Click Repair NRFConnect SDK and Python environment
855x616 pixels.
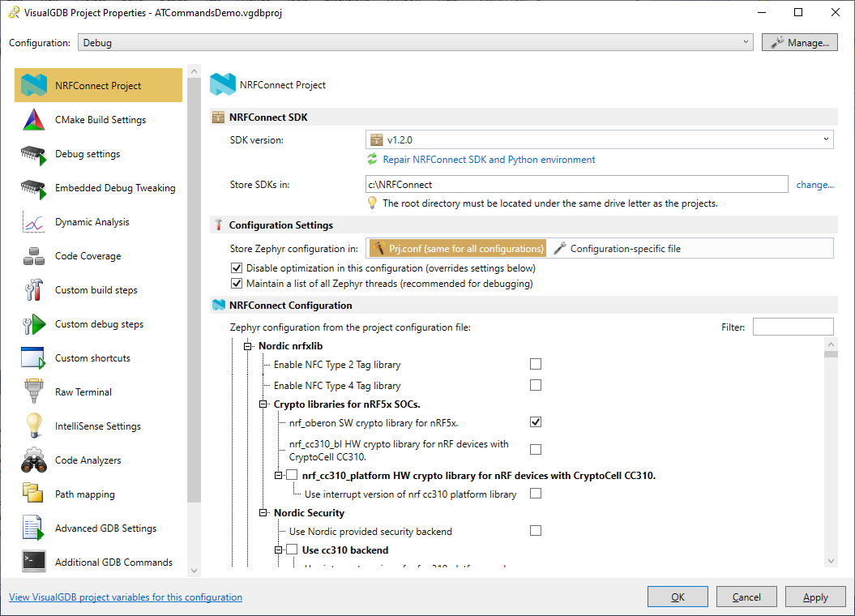[489, 160]
